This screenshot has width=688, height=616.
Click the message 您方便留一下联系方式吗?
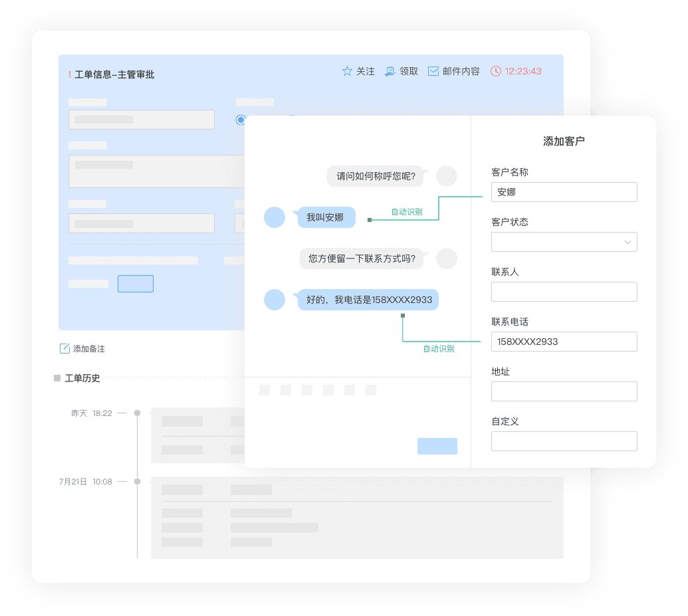pyautogui.click(x=362, y=258)
